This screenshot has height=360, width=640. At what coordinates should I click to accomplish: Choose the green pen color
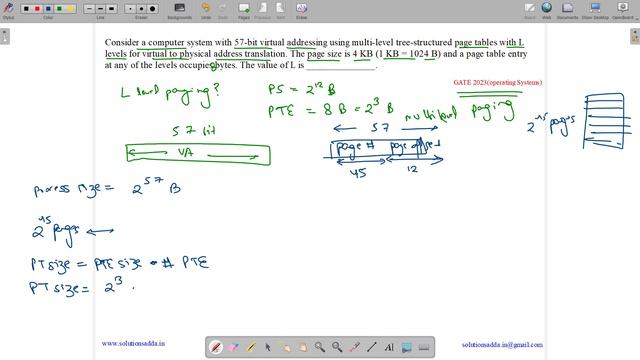(x=59, y=8)
